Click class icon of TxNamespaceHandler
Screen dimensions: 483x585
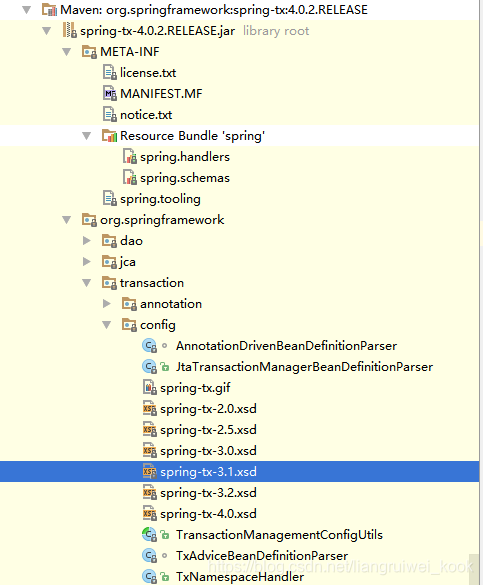coord(150,576)
